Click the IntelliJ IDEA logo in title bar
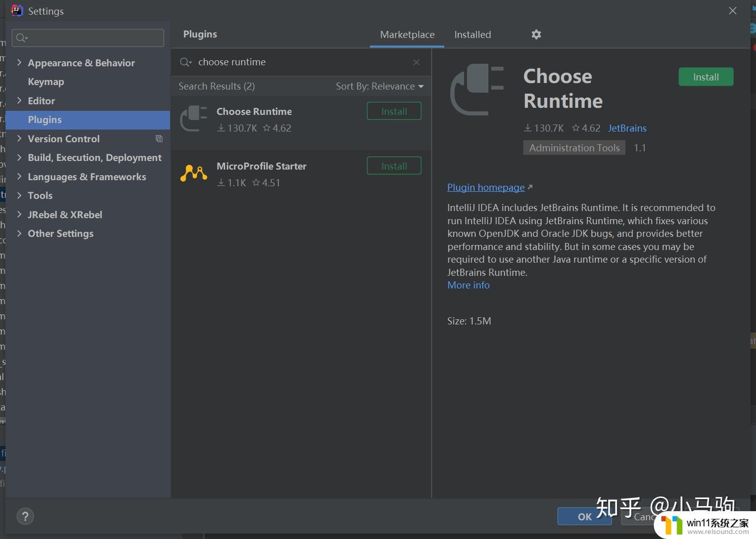Image resolution: width=756 pixels, height=539 pixels. (x=17, y=11)
